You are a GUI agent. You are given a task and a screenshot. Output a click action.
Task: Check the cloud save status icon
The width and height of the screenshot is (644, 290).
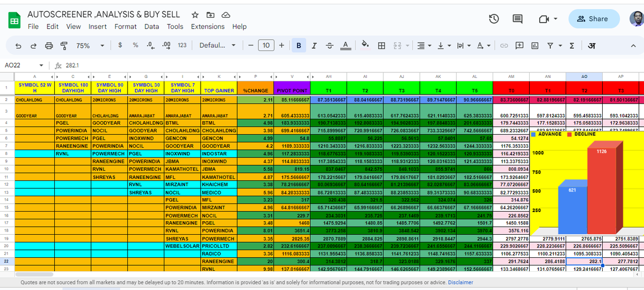(225, 15)
